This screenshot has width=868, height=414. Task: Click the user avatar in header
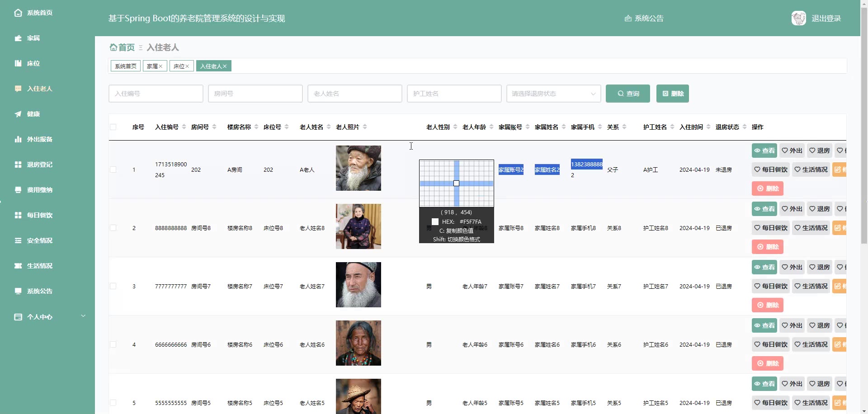pos(799,18)
